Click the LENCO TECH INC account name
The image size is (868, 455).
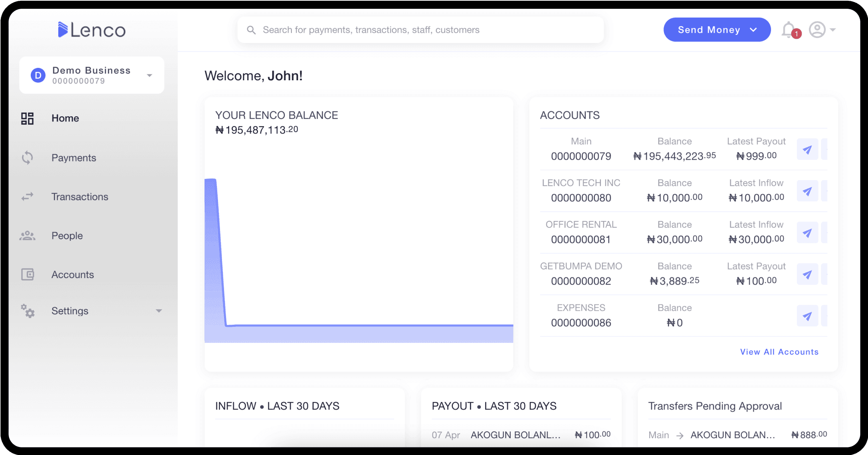point(581,183)
